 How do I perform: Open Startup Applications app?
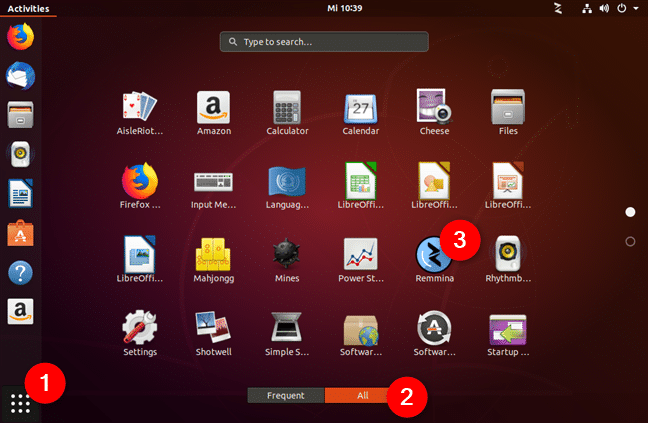pos(508,334)
